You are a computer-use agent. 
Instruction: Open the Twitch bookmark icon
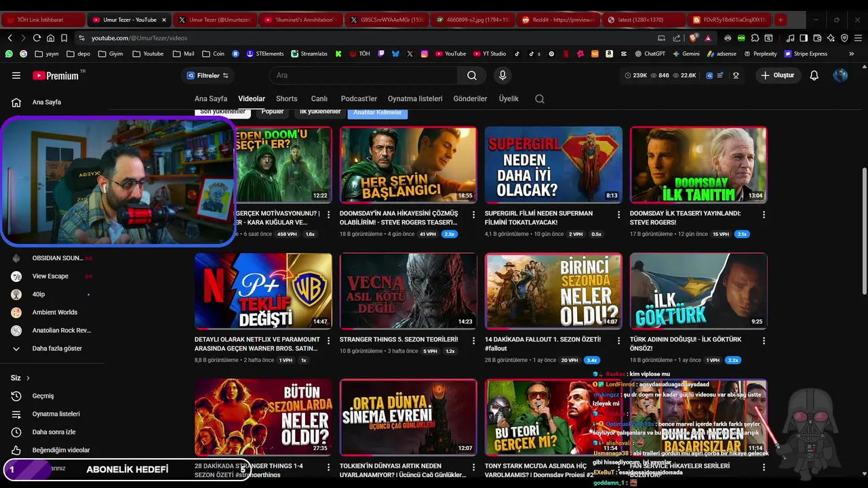tap(381, 54)
